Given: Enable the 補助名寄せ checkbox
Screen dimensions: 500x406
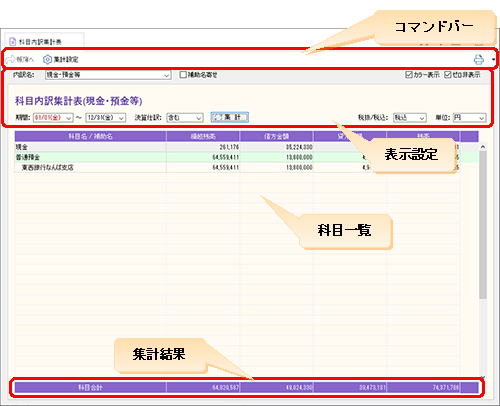Looking at the screenshot, I should [183, 75].
